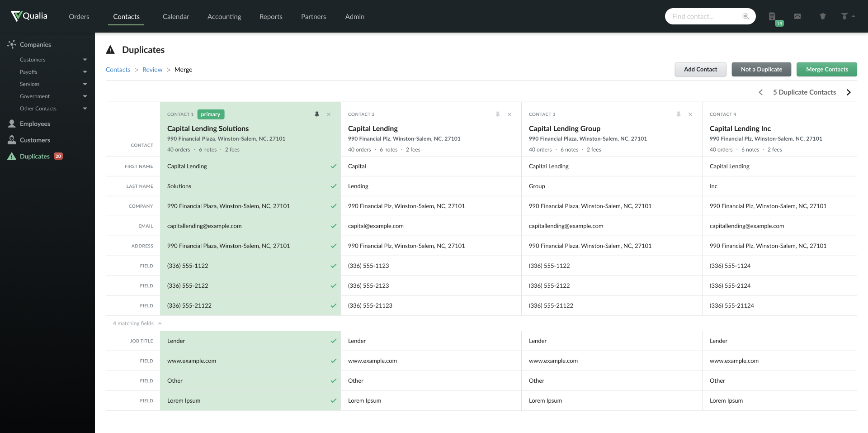Screen dimensions: 868x433
Task: Toggle First Name checkmark for Capital Lending
Action: pos(334,166)
